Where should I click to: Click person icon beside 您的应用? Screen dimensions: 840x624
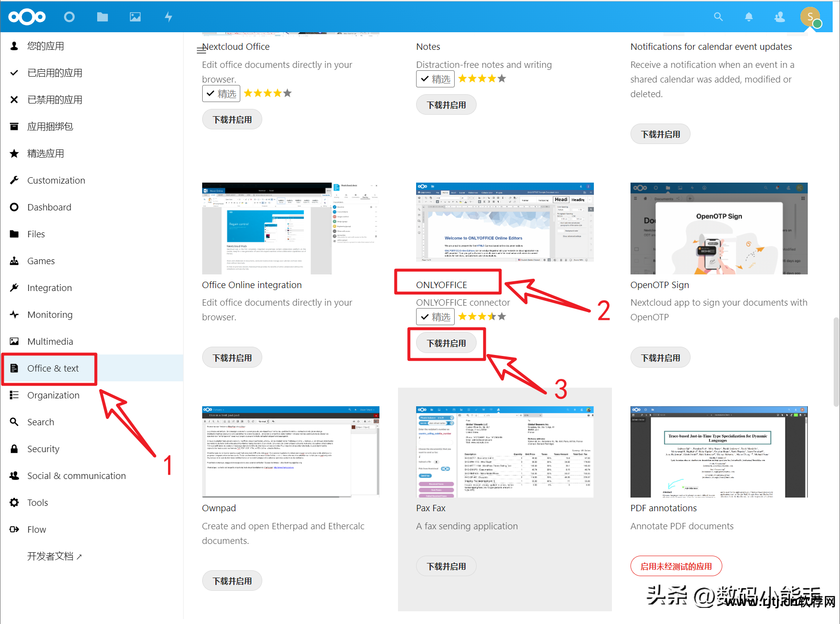point(14,46)
